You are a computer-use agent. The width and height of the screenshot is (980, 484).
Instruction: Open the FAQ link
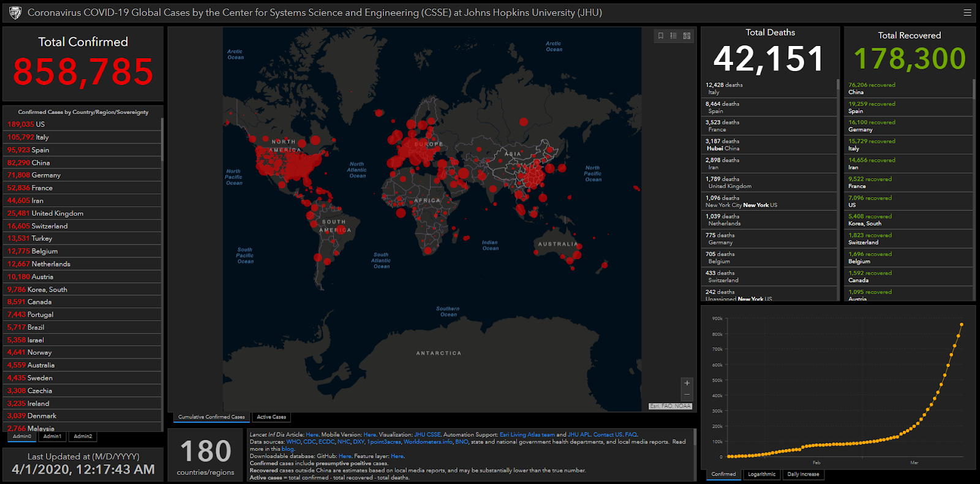631,434
